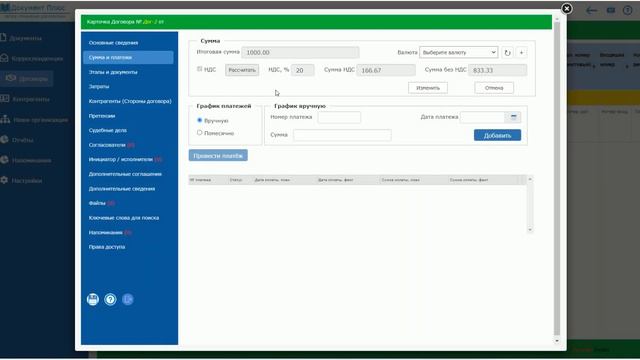The height and width of the screenshot is (360, 640).
Task: Click the circled help icon in background header
Action: (628, 10)
